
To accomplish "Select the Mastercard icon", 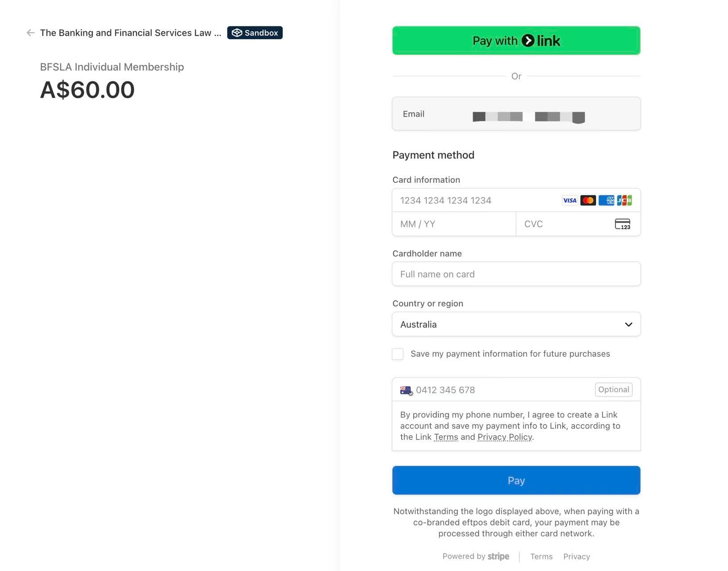I will [588, 200].
